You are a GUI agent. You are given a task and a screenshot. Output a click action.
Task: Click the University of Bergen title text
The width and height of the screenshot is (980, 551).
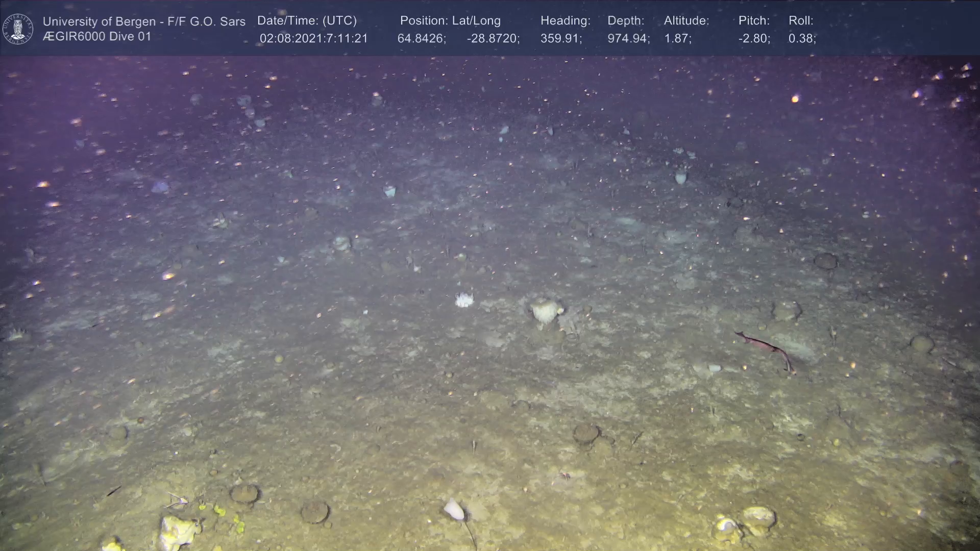pyautogui.click(x=144, y=21)
